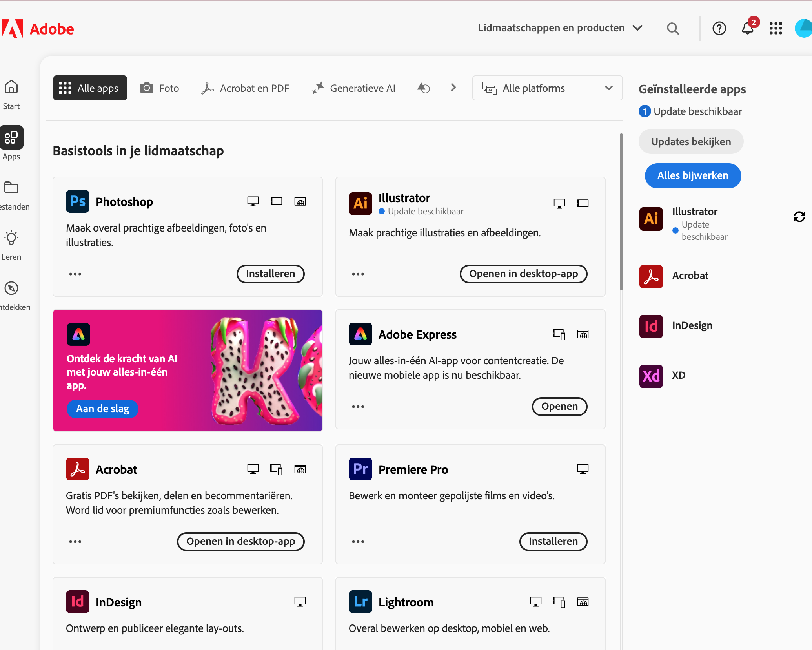Click the Illustrator update refresh icon
812x650 pixels.
click(799, 217)
